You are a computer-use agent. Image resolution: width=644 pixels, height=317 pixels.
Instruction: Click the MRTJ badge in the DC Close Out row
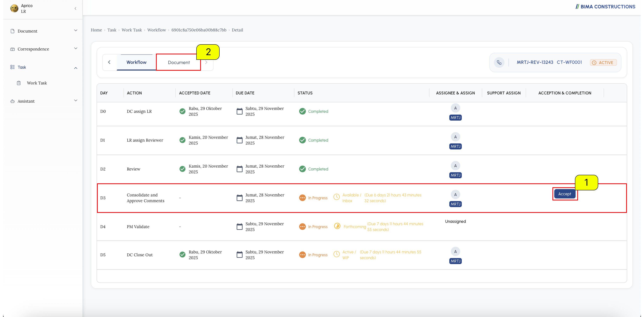455,261
